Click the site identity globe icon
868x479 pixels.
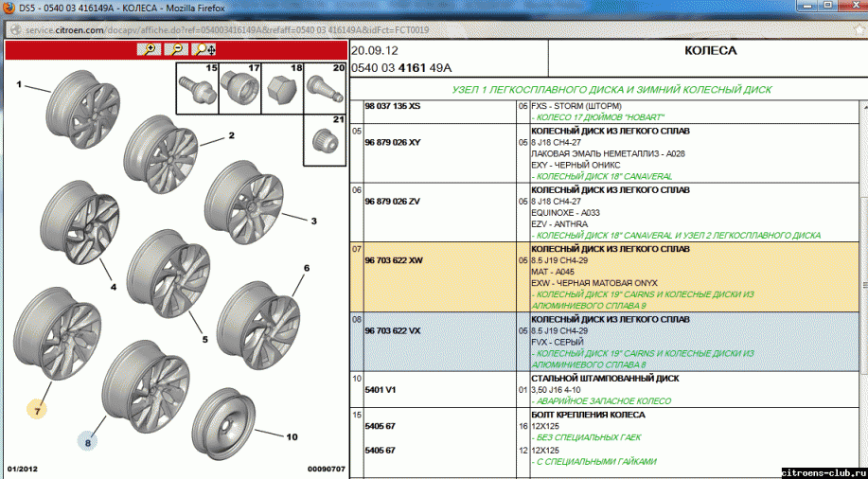(15, 30)
